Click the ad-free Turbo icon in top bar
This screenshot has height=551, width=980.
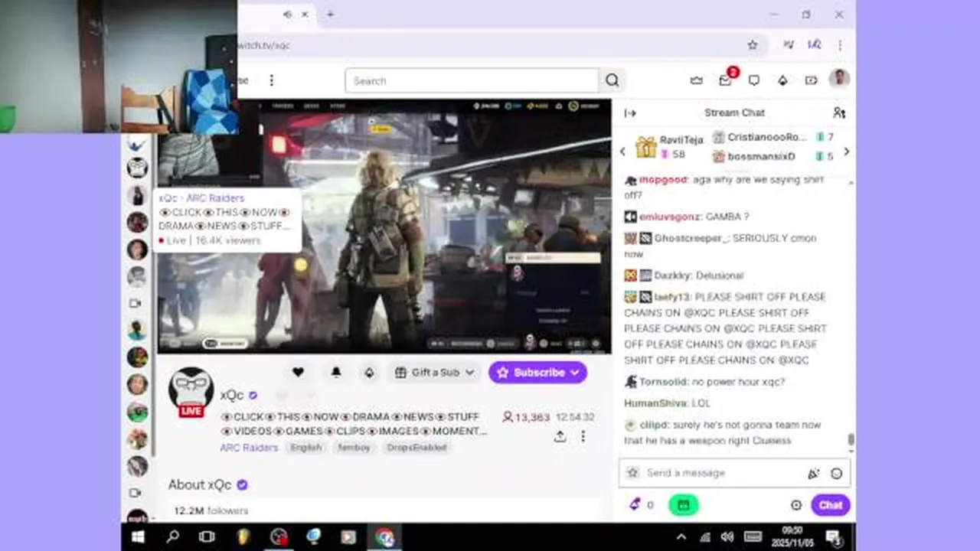(811, 80)
